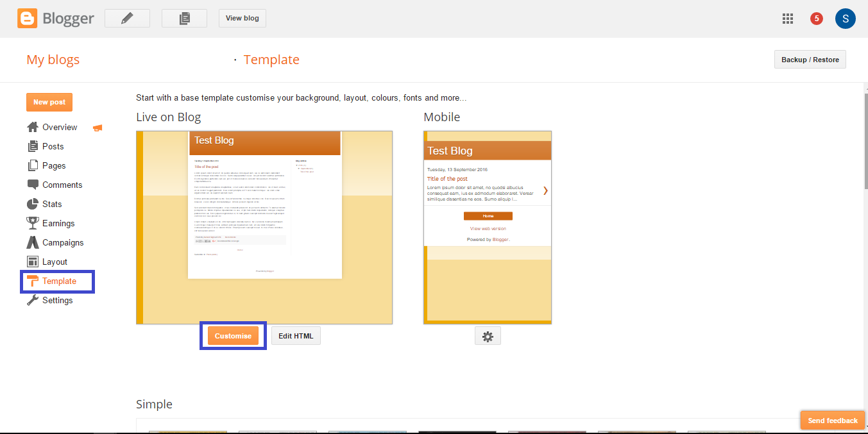
Task: Click your profile avatar
Action: tap(845, 18)
